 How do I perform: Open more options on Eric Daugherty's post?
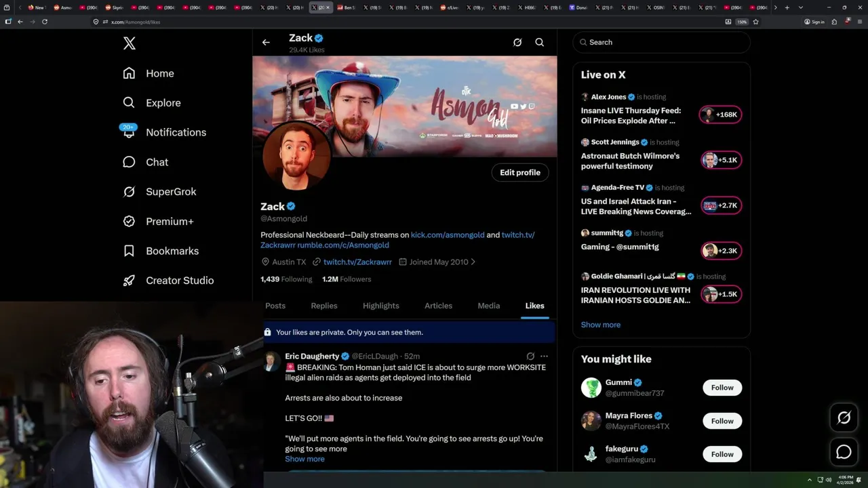(x=544, y=356)
